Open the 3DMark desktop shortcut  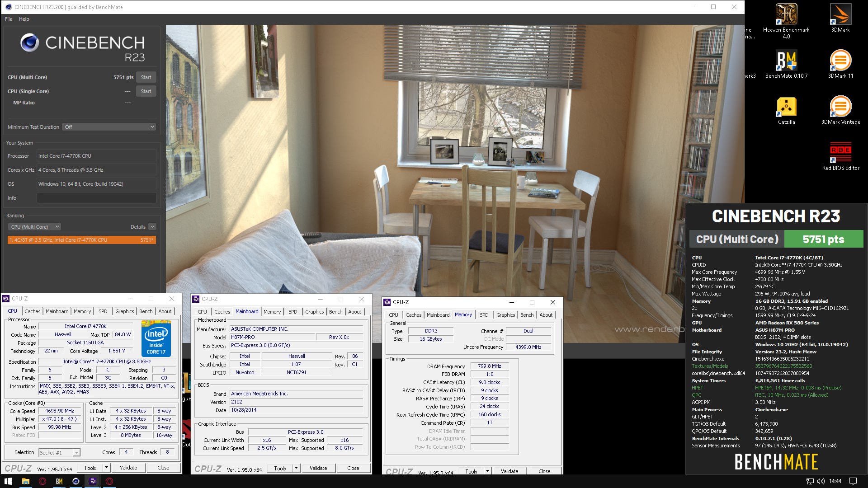tap(840, 18)
